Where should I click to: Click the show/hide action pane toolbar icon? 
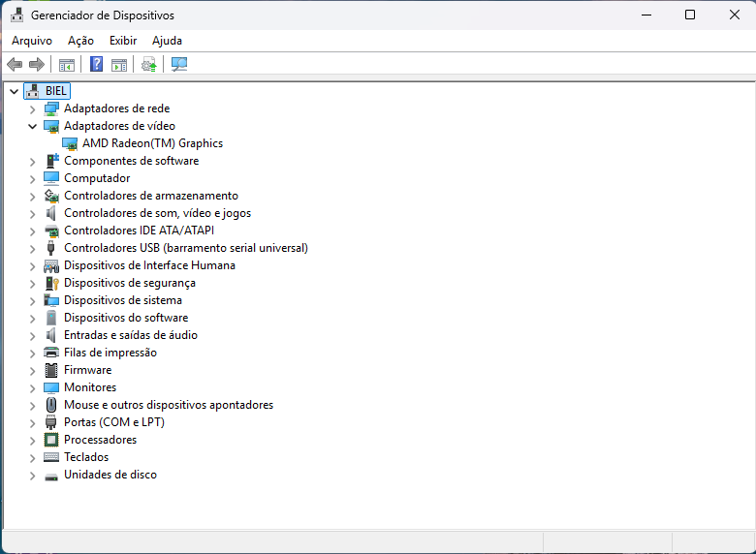click(x=119, y=65)
